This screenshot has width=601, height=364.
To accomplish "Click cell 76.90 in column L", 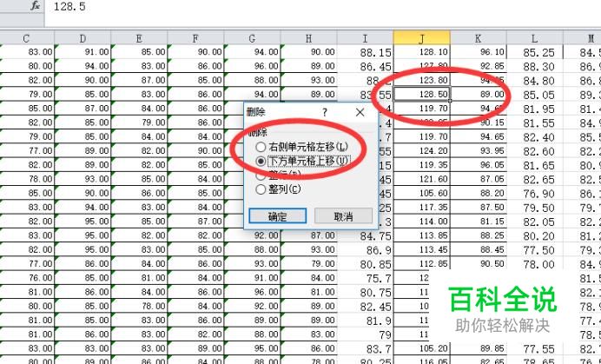I will pos(535,194).
